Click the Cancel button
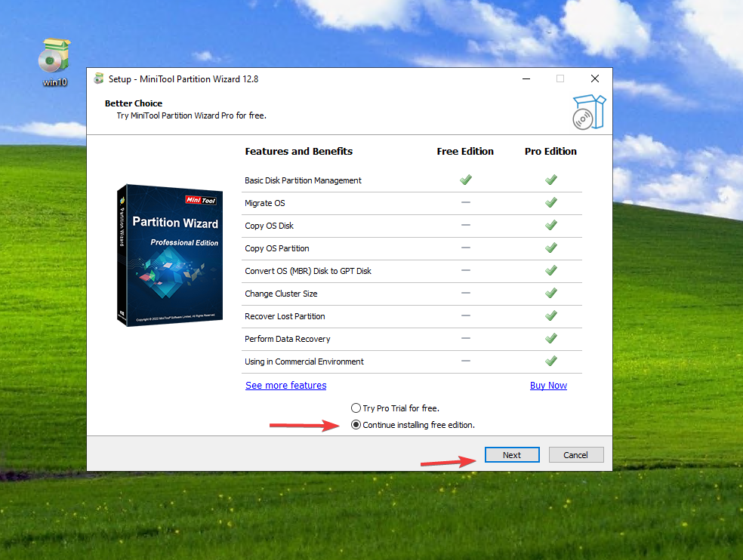This screenshot has width=743, height=560. click(575, 455)
